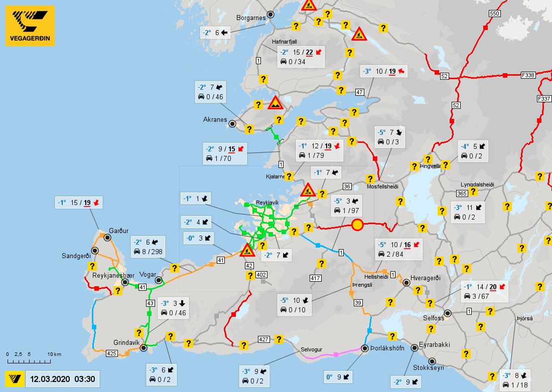The height and width of the screenshot is (392, 552).
Task: Click the Akranes town marker
Action: (x=232, y=124)
